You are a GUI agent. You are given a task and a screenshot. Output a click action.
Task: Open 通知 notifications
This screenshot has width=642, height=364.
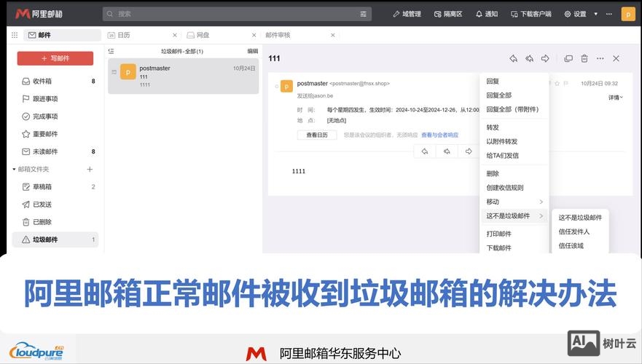[x=487, y=14]
